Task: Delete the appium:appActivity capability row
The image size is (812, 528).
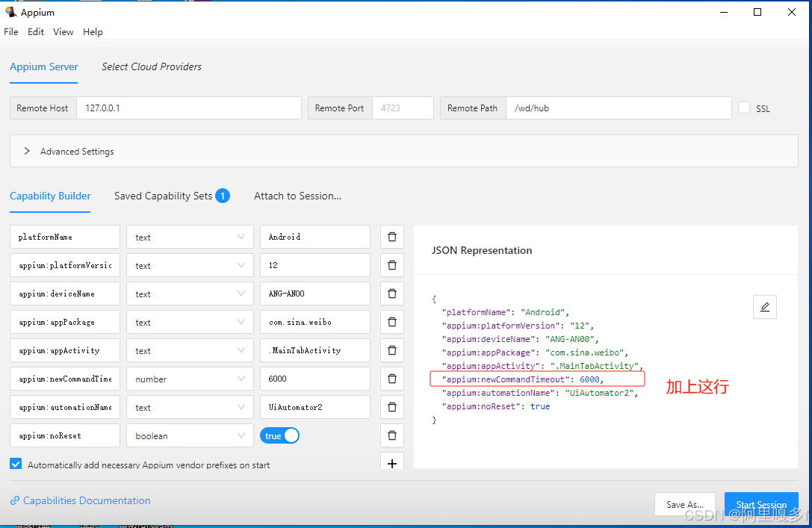Action: 392,350
